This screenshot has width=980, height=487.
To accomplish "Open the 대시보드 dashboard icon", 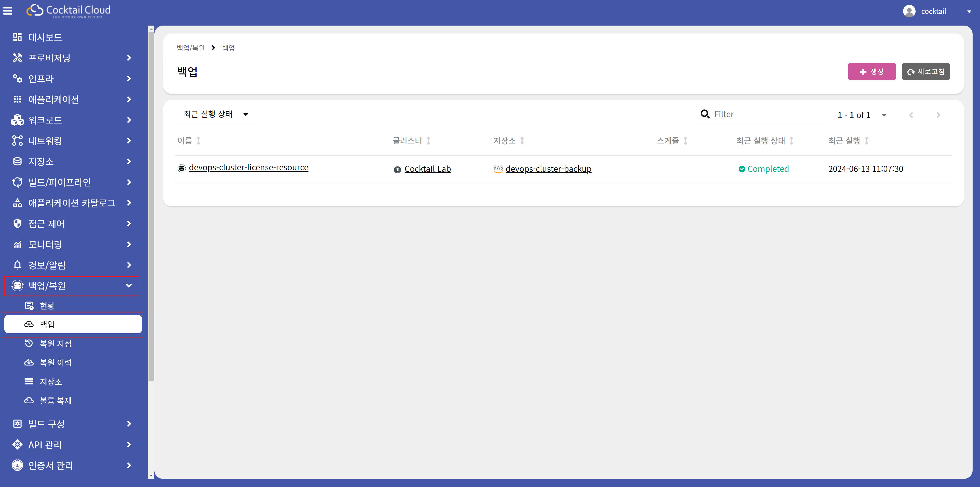I will [17, 37].
